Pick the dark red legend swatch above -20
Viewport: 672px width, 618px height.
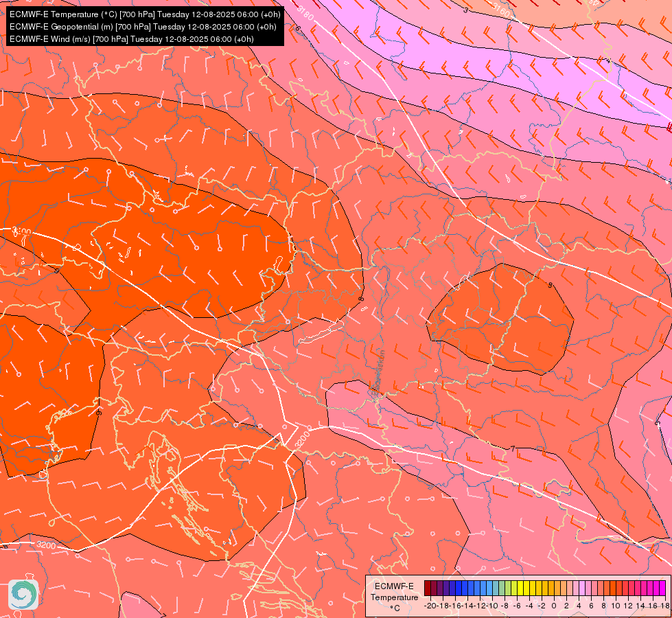[428, 588]
